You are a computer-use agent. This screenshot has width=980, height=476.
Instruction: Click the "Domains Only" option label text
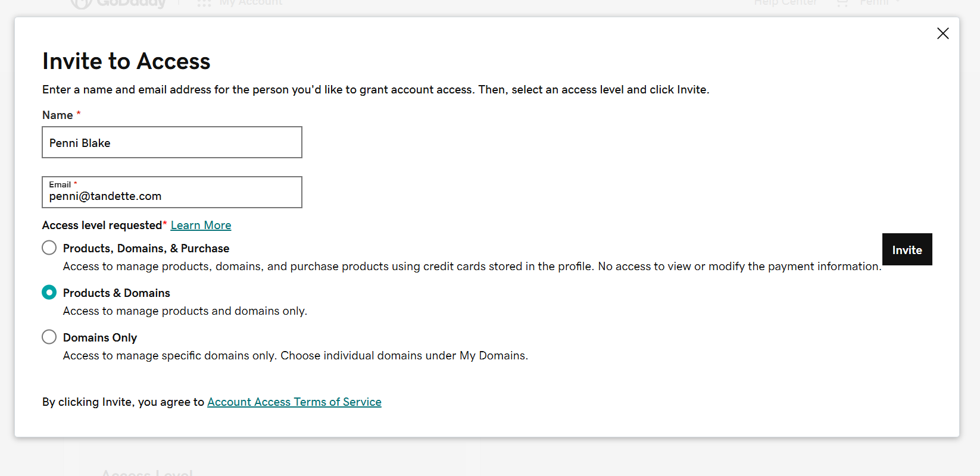pos(100,338)
